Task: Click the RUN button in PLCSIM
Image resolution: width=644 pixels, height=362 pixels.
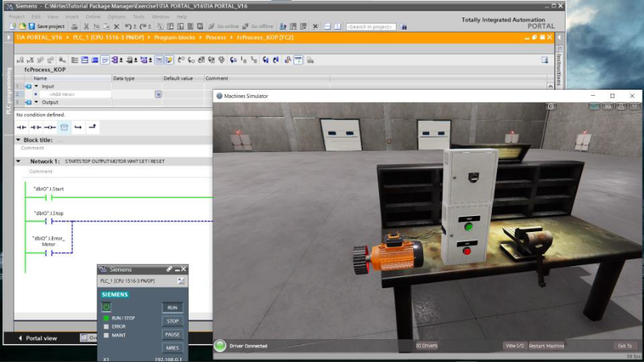Action: tap(173, 307)
